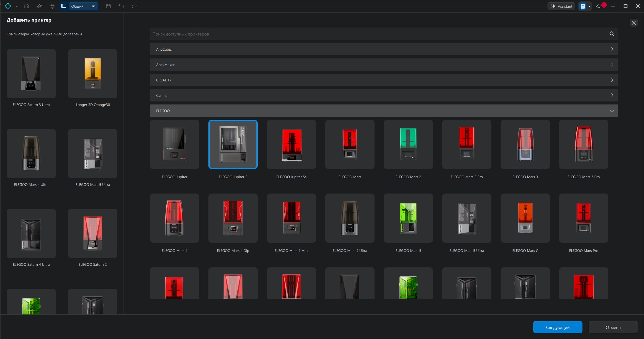This screenshot has width=644, height=339.
Task: Click the save icon in the toolbar
Action: (x=108, y=6)
